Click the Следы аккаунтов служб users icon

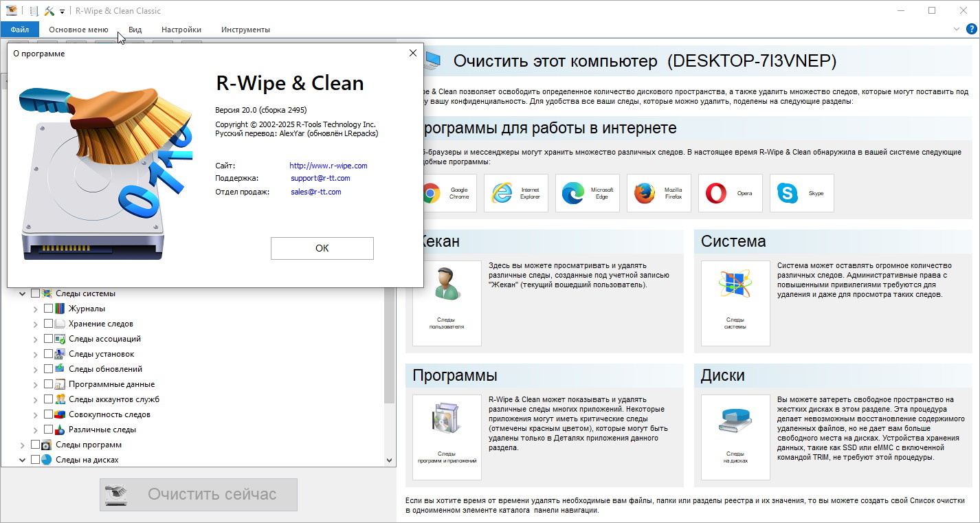60,399
